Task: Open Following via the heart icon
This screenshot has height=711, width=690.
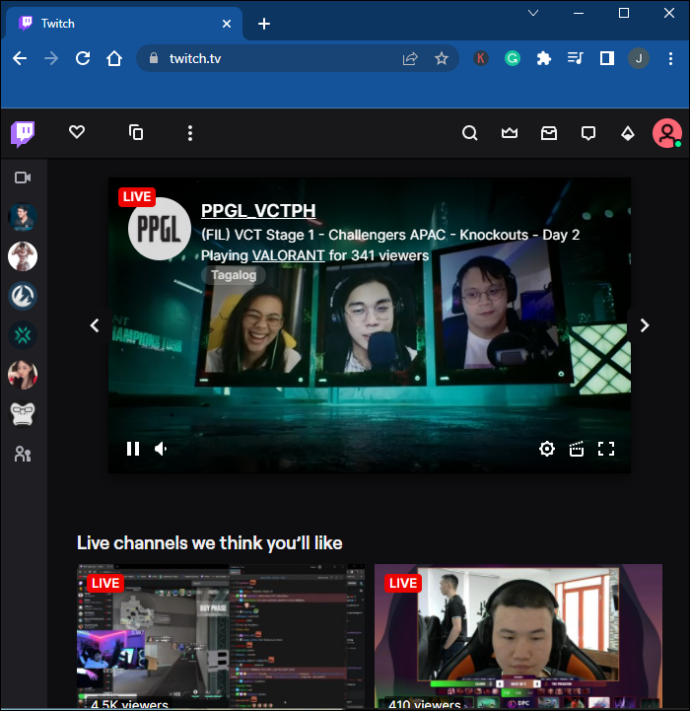Action: (x=77, y=132)
